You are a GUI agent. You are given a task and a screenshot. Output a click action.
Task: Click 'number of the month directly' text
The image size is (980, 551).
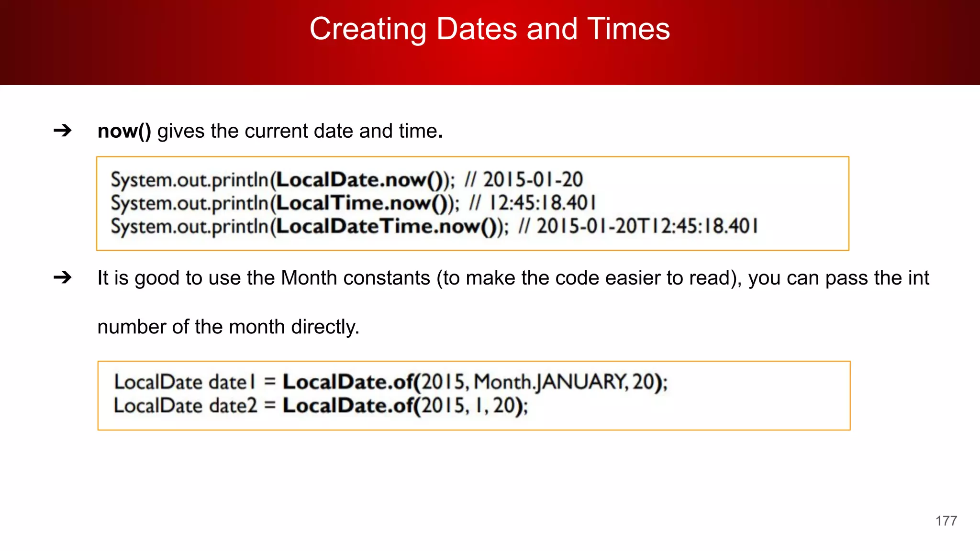[x=228, y=327]
